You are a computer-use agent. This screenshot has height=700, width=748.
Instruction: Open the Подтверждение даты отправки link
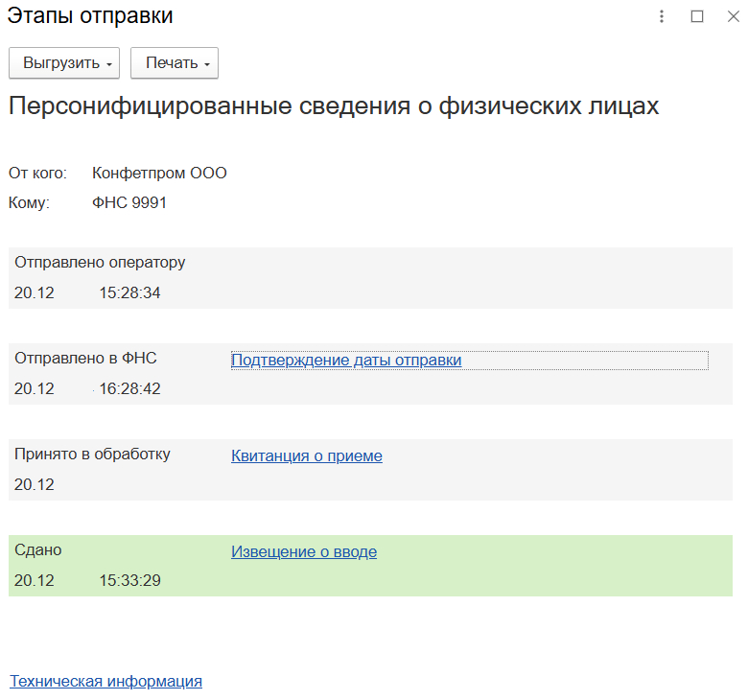(346, 361)
